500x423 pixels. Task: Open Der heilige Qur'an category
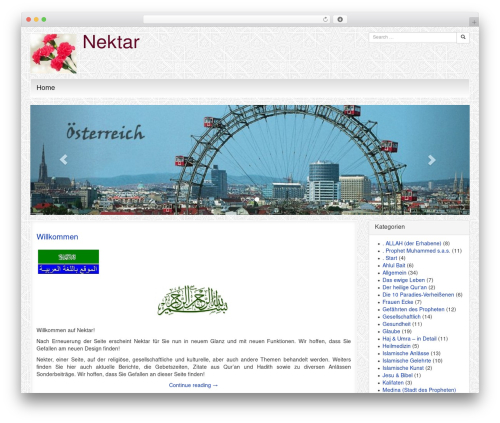tap(405, 287)
